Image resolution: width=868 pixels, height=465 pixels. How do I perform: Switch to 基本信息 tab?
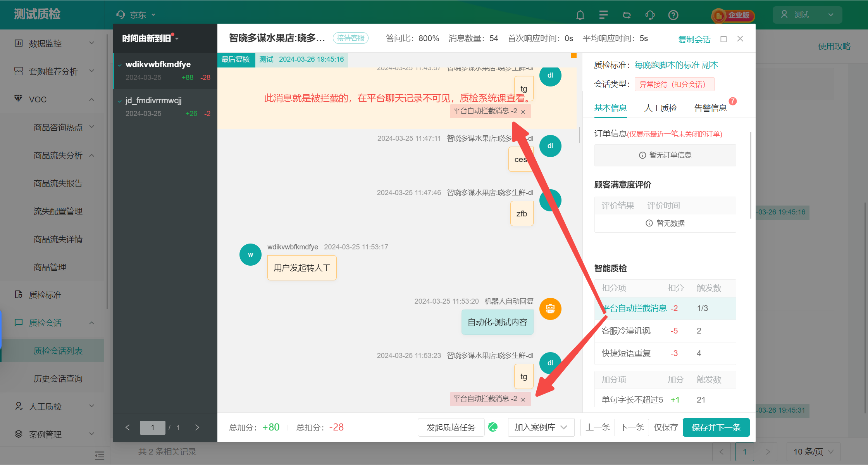point(611,108)
